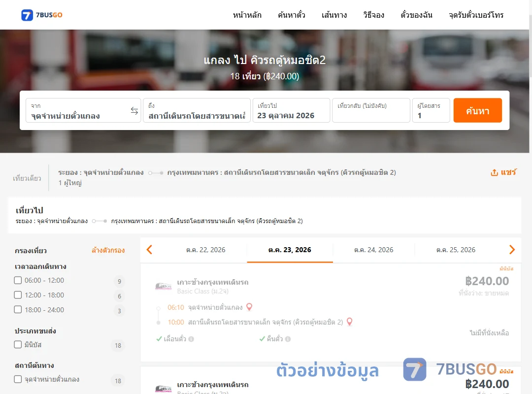The width and height of the screenshot is (532, 394).
Task: Select the ต.ค. 23, 2026 date tab
Action: click(x=290, y=250)
